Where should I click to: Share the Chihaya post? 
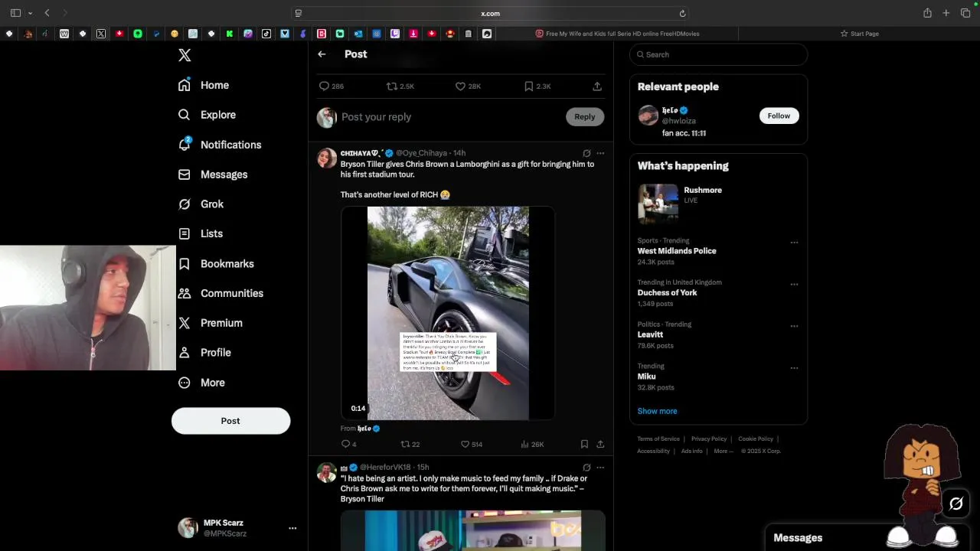click(x=600, y=444)
